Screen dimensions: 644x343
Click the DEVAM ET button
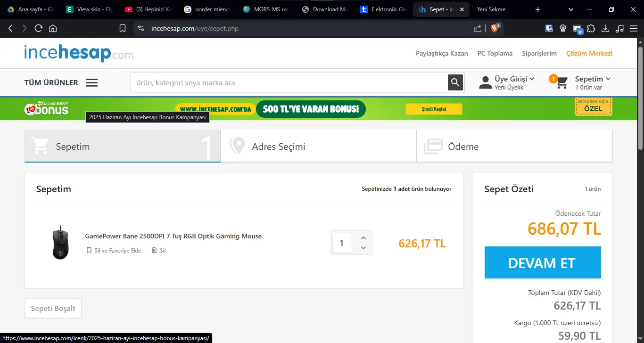543,262
